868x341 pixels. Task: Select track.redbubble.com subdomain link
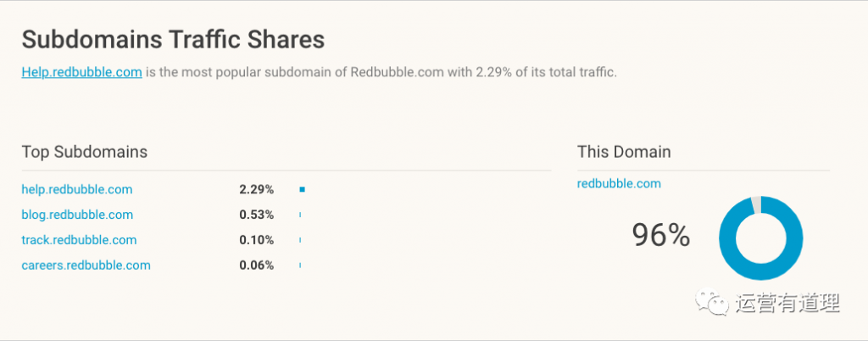tap(79, 240)
